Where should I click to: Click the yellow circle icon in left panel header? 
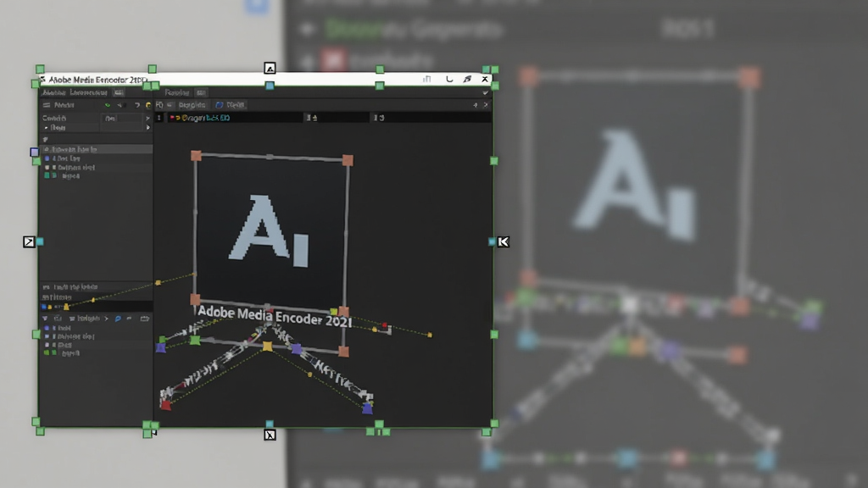[x=148, y=105]
